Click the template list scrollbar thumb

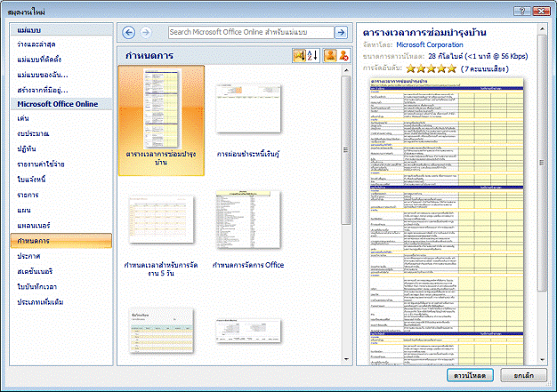coord(346,149)
